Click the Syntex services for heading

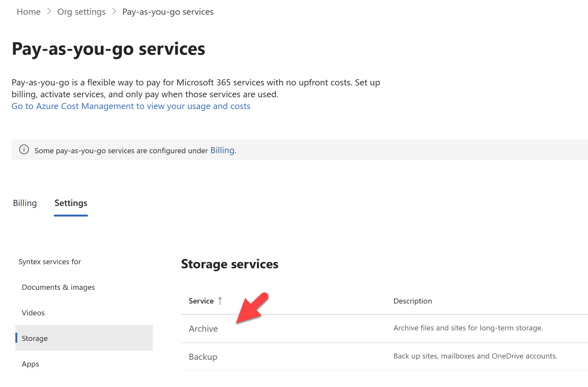click(x=50, y=262)
